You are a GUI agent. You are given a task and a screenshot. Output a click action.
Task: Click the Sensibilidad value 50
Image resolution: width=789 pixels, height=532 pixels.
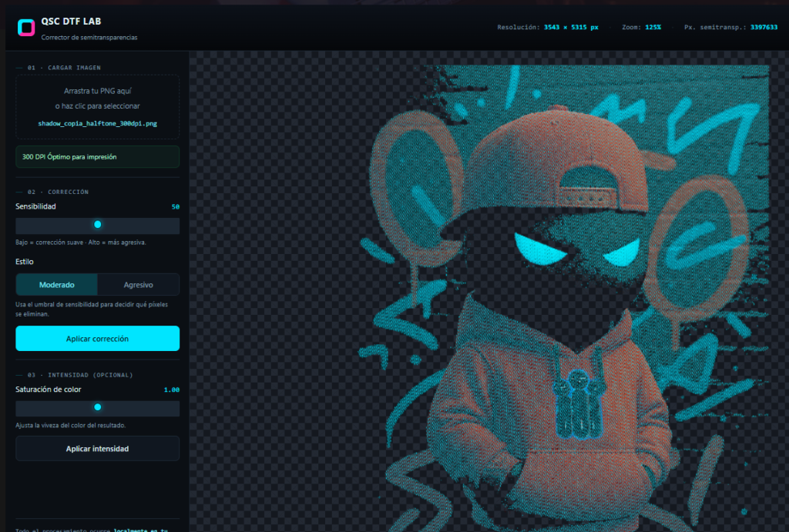tap(175, 206)
